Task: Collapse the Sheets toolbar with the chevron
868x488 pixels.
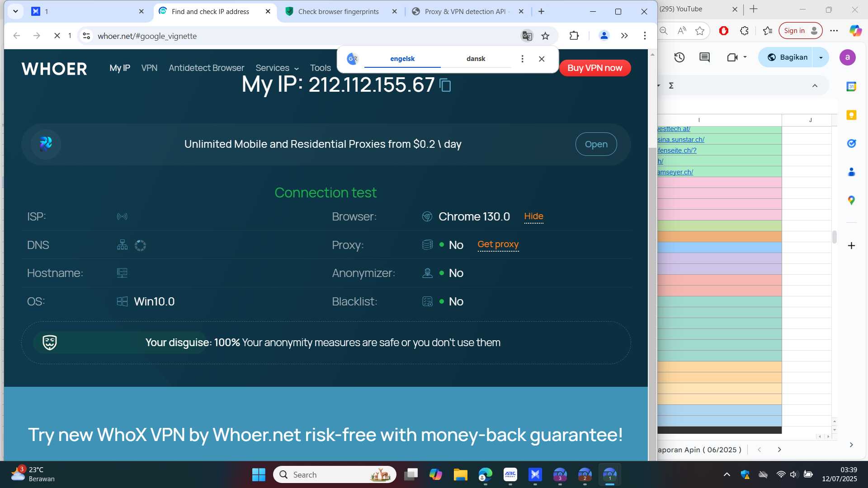Action: 815,86
